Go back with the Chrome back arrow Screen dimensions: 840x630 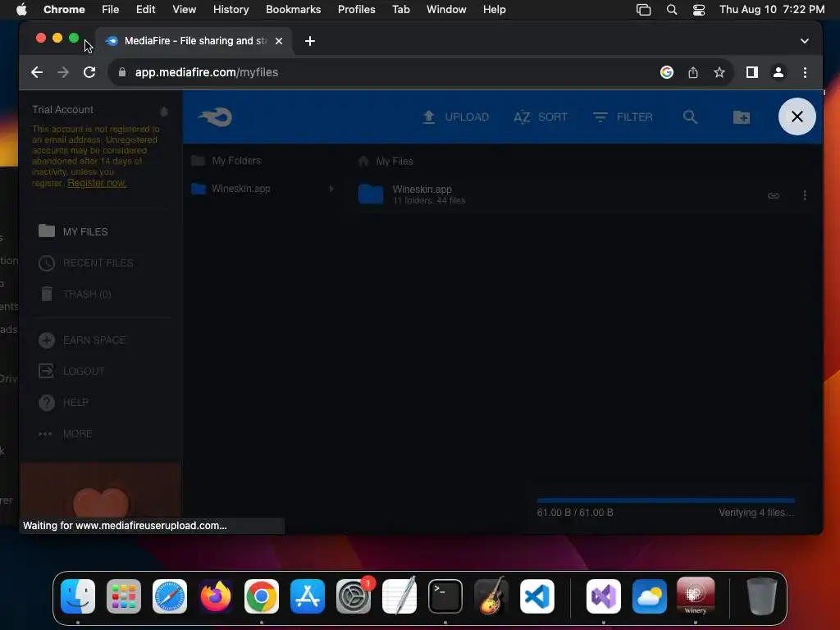(36, 72)
